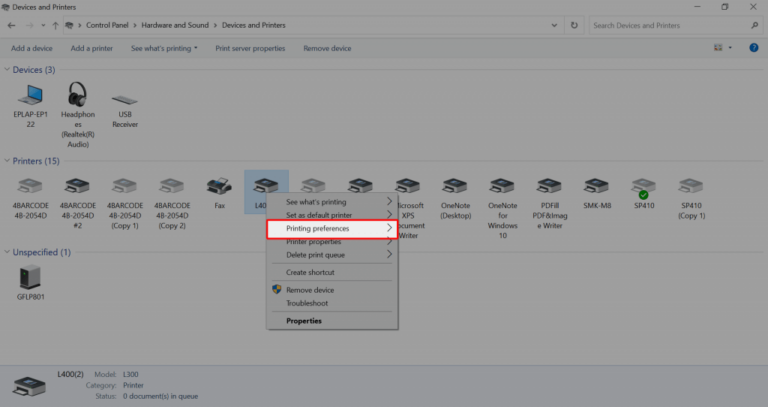Image resolution: width=768 pixels, height=407 pixels.
Task: Click the refresh button beside address bar
Action: (x=574, y=24)
